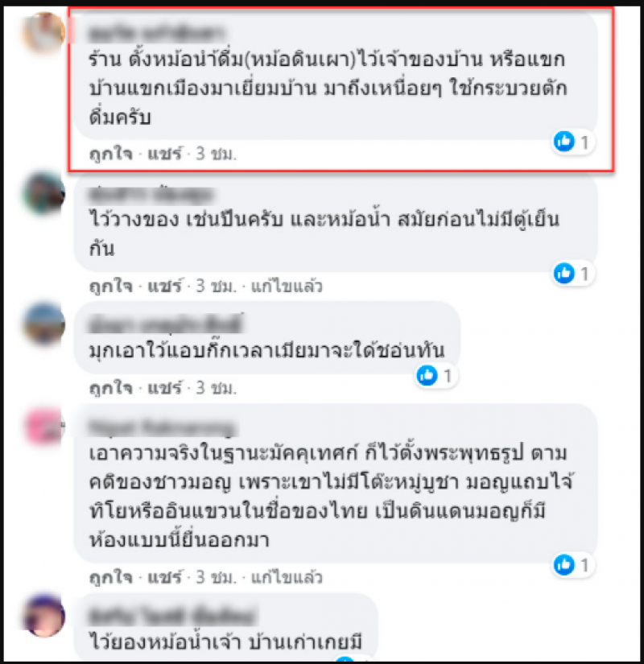Open "แก้ไขแล้ว" edit history under the "ไว้วางของ" comment
Viewport: 644px width, 664px height.
(x=287, y=287)
